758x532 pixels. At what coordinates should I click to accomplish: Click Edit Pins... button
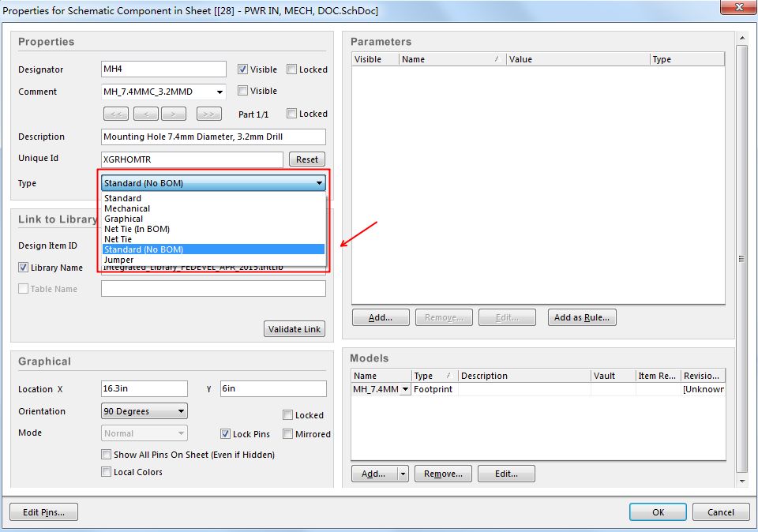click(x=43, y=512)
